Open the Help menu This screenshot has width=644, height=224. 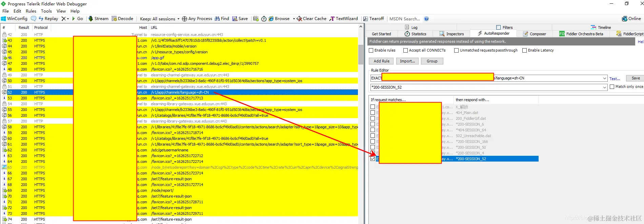(x=75, y=11)
